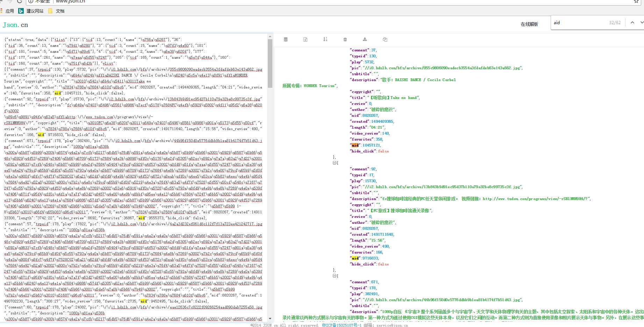Screen dimensions: 644x327
Task: Click the play value 382491
Action: [372, 294]
